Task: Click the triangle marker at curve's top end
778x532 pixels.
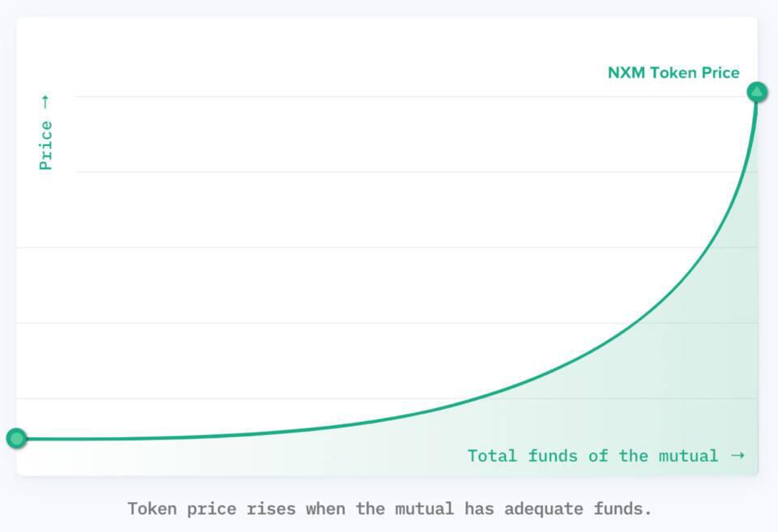Action: click(x=756, y=92)
